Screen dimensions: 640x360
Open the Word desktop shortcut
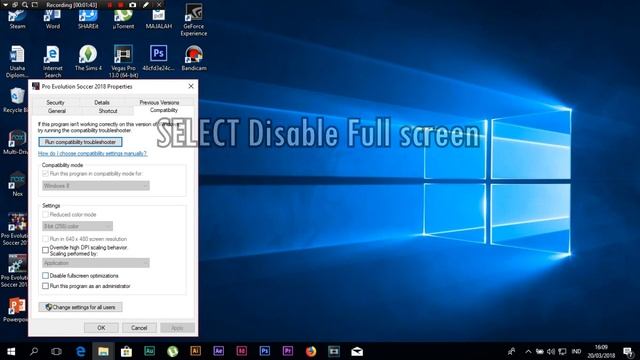pos(53,20)
